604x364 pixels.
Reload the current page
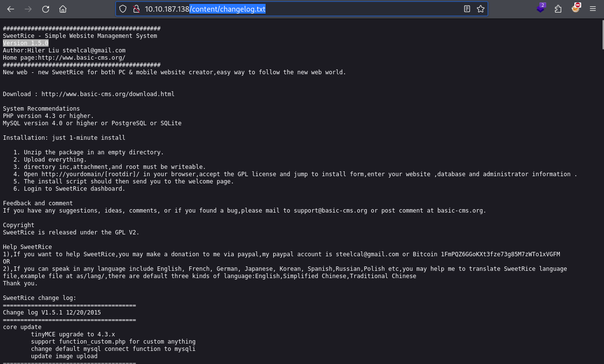point(46,9)
